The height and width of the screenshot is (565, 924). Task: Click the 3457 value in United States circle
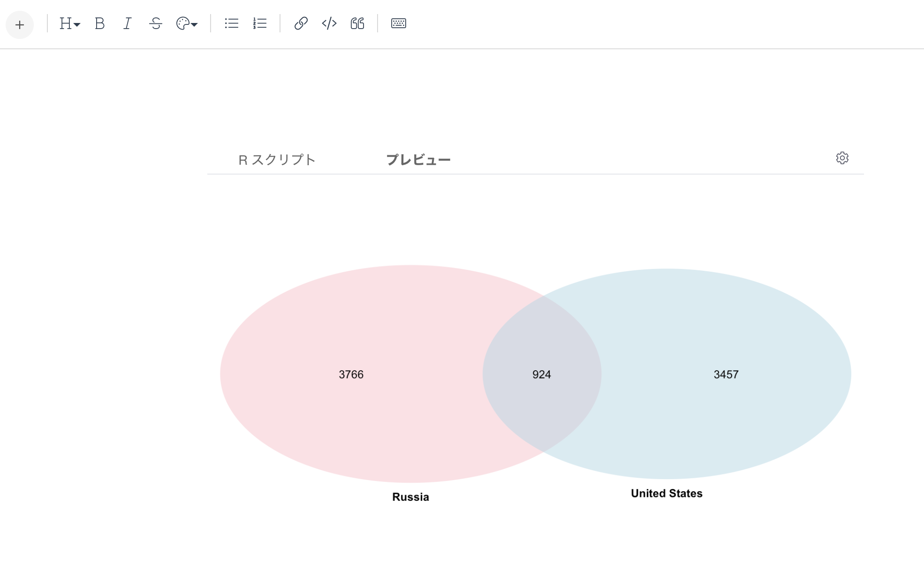click(x=726, y=374)
